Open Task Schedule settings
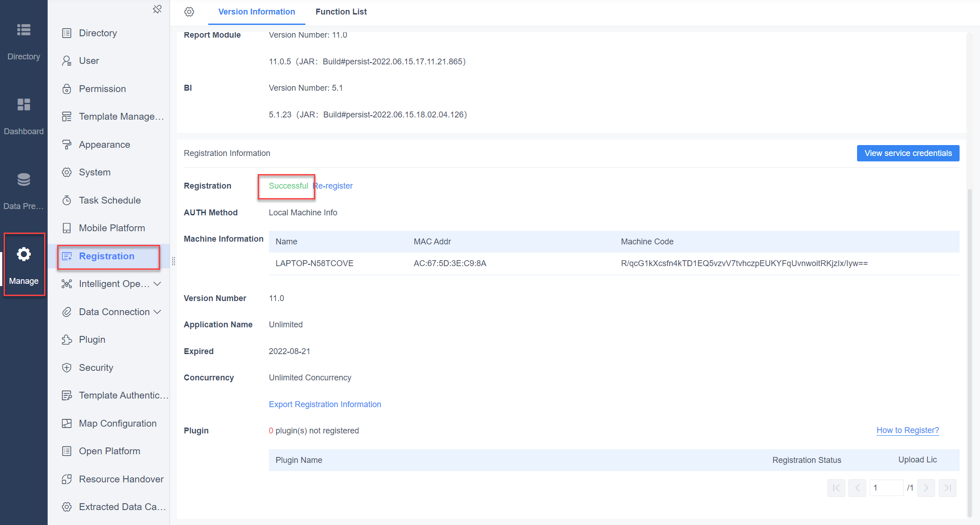Image resolution: width=980 pixels, height=525 pixels. 109,200
